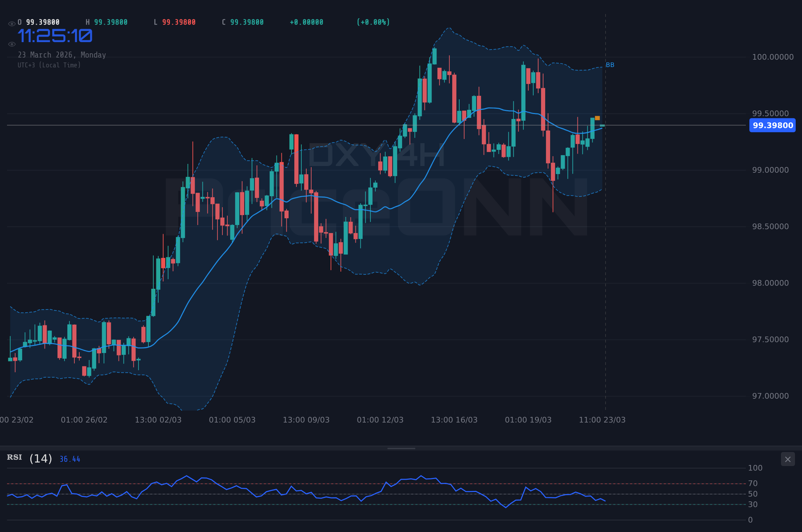
Task: Select the 99.39800 price label on the axis
Action: (x=772, y=125)
